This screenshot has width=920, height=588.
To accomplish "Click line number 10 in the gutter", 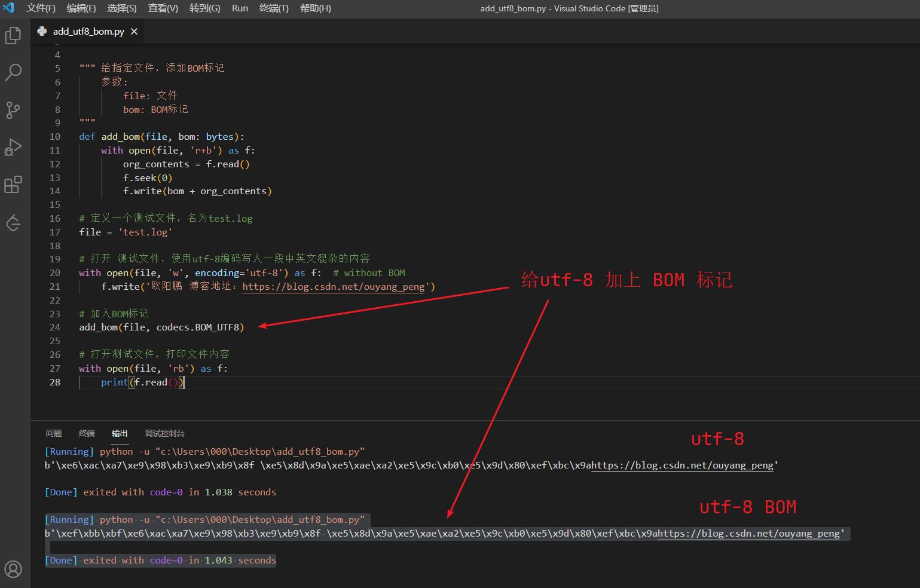I will [55, 137].
